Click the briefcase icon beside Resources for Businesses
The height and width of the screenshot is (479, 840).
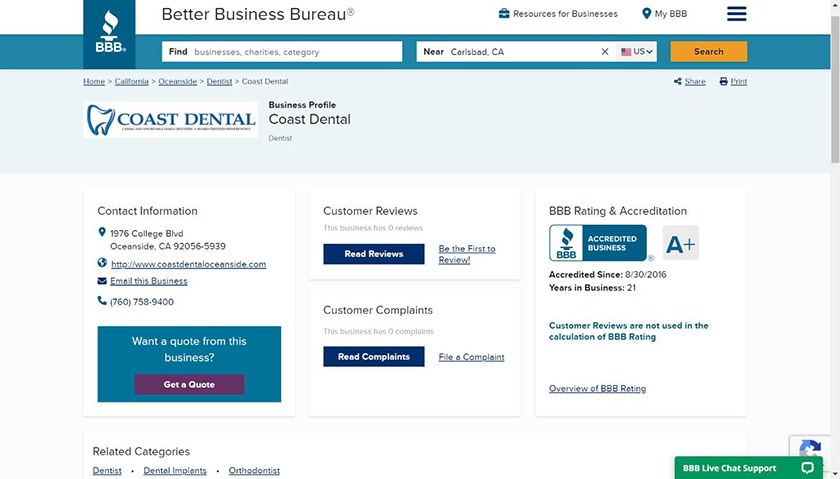tap(504, 13)
